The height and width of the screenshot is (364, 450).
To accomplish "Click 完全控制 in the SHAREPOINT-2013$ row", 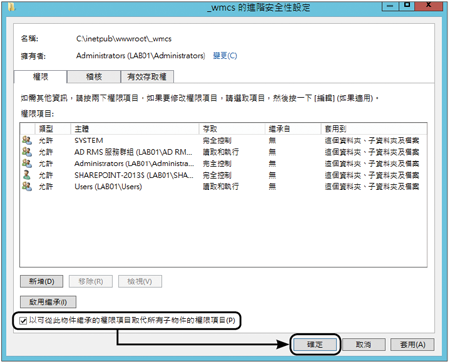I will pos(217,175).
